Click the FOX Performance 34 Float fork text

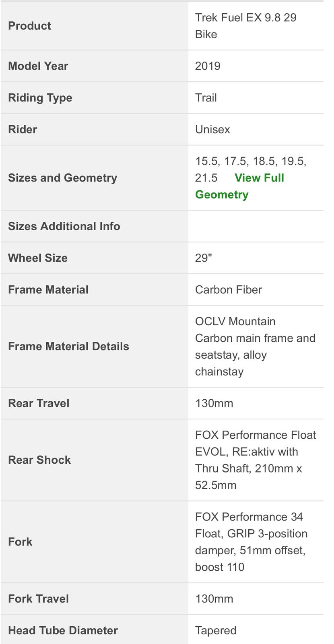point(251,542)
